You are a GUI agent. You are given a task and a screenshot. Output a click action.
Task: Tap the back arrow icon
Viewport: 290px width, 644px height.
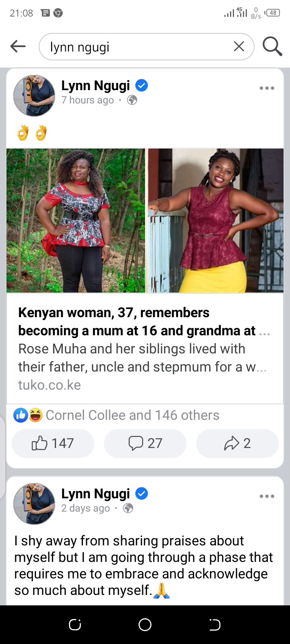pyautogui.click(x=18, y=47)
